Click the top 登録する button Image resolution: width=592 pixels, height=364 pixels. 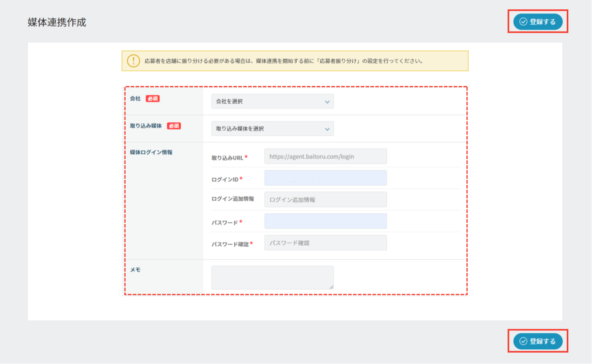tap(538, 22)
